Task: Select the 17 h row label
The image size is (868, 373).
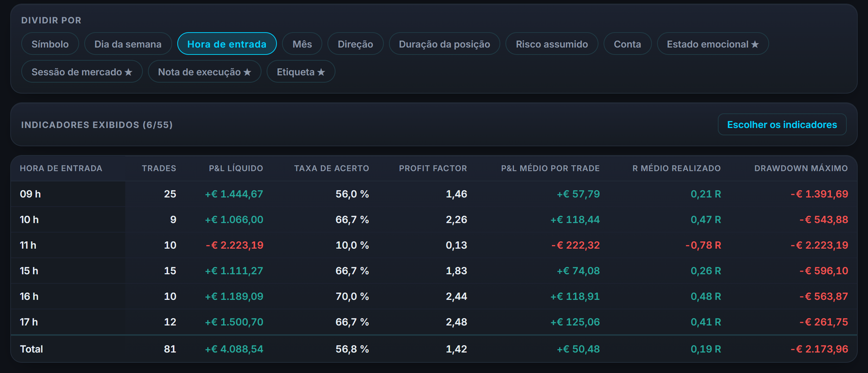Action: (x=29, y=322)
